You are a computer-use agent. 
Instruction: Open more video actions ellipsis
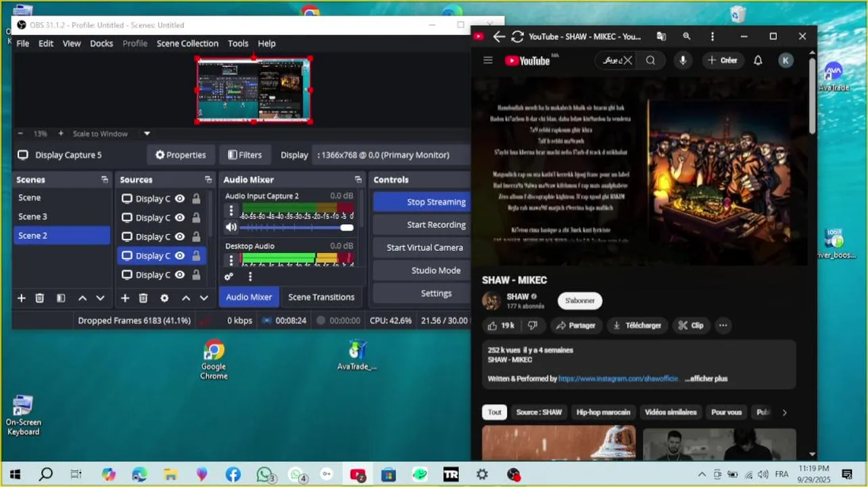pos(723,325)
